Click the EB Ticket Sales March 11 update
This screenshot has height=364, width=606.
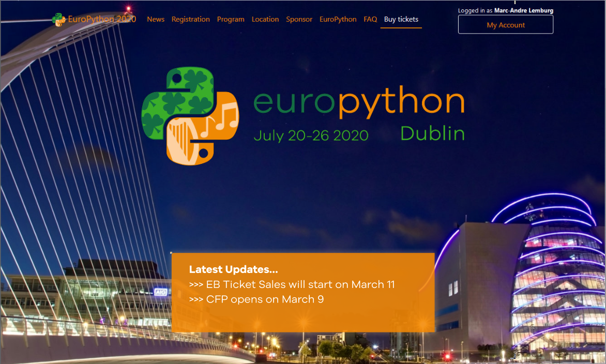pyautogui.click(x=292, y=284)
